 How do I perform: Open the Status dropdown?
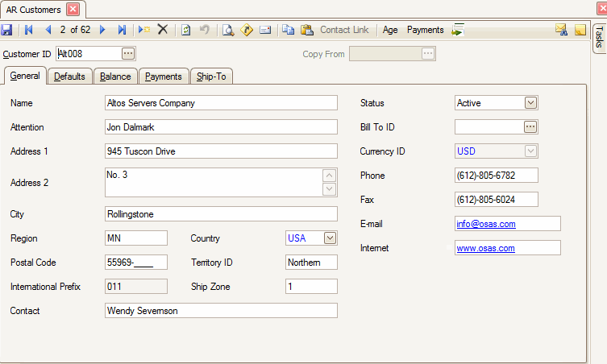(530, 103)
